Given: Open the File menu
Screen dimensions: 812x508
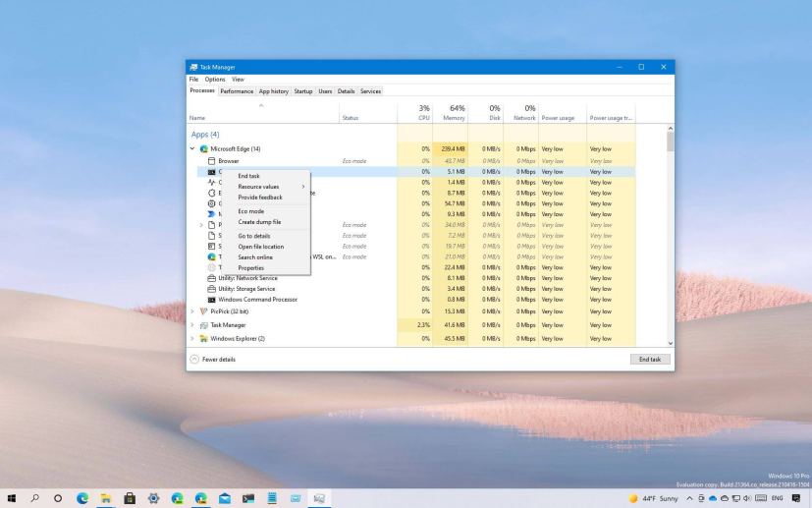Looking at the screenshot, I should pos(193,80).
